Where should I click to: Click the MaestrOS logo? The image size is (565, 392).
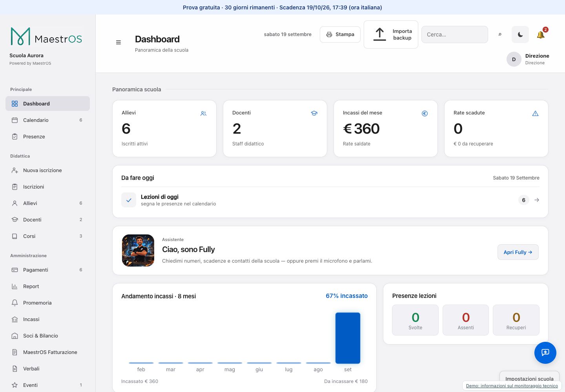[x=46, y=36]
